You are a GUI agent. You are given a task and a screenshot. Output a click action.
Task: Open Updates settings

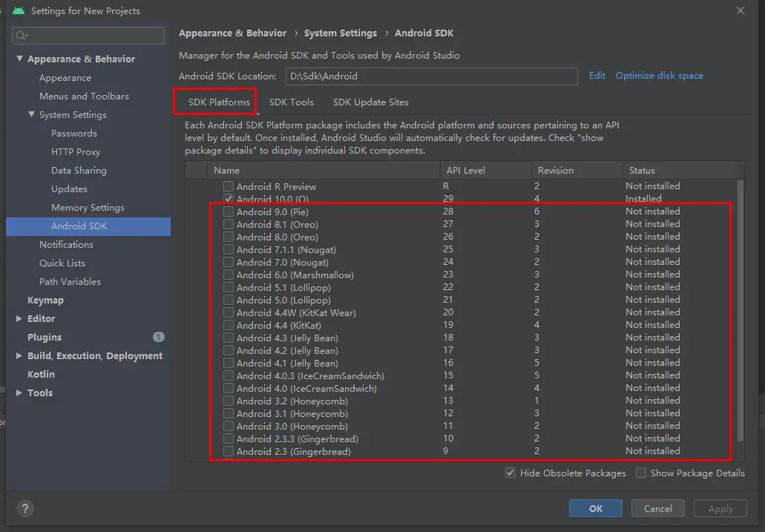coord(69,189)
